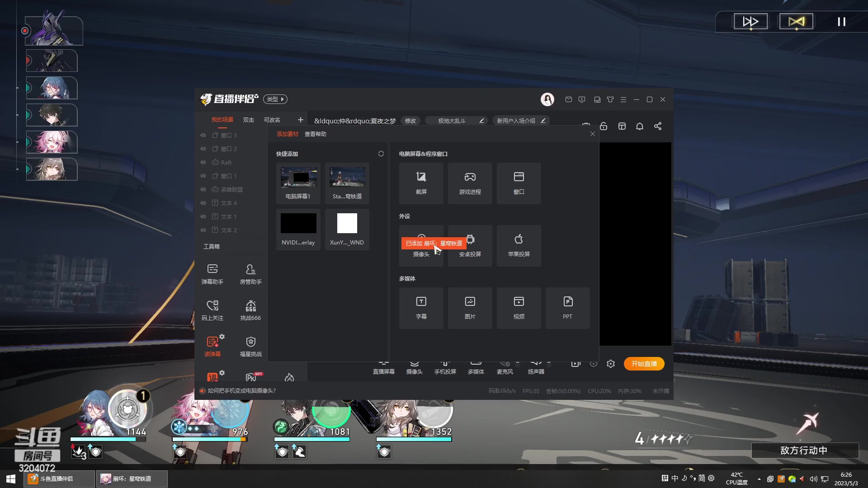The width and height of the screenshot is (868, 488).
Task: Toggle the preview lock icon
Action: [x=604, y=126]
